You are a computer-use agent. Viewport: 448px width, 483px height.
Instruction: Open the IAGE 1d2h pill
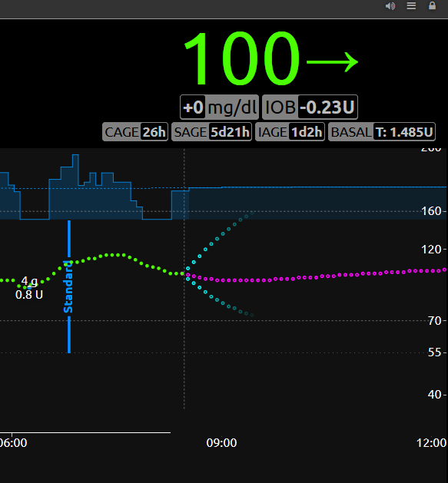[x=290, y=132]
